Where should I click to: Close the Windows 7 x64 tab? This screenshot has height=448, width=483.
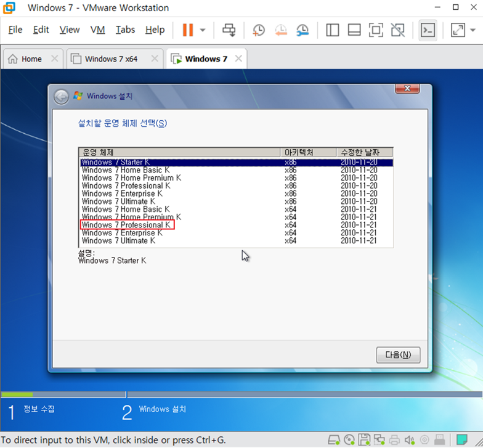tap(155, 59)
